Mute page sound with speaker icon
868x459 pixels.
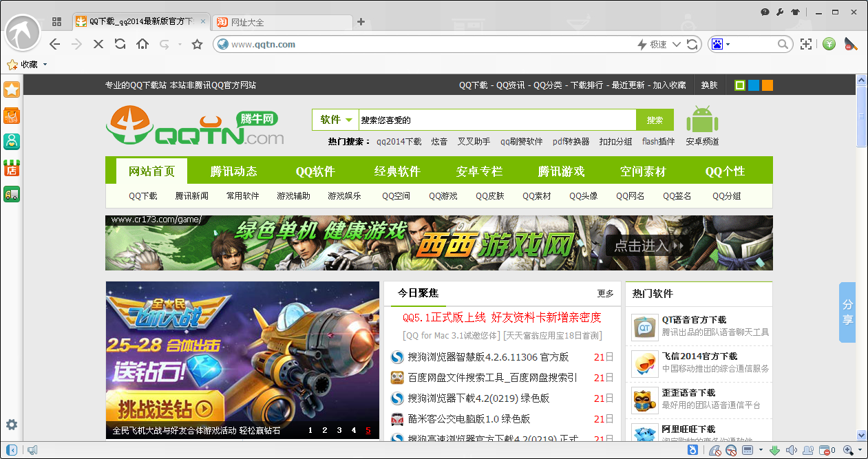pyautogui.click(x=792, y=450)
